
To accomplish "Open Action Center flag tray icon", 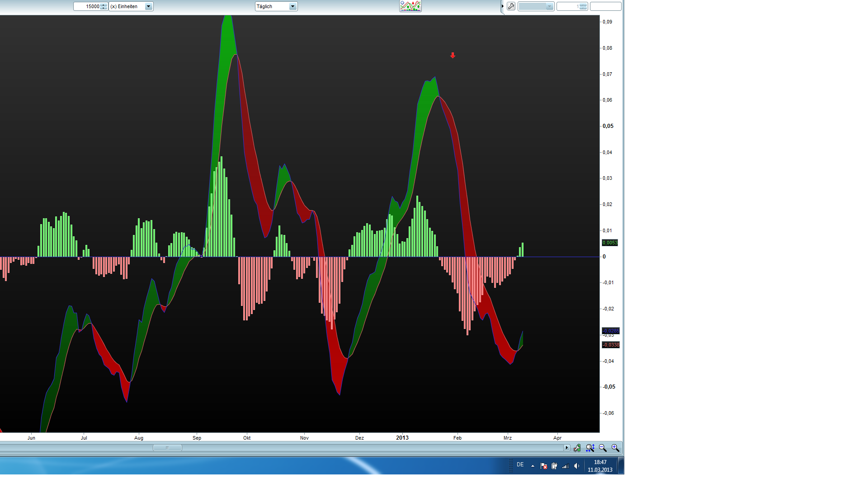I will click(544, 466).
